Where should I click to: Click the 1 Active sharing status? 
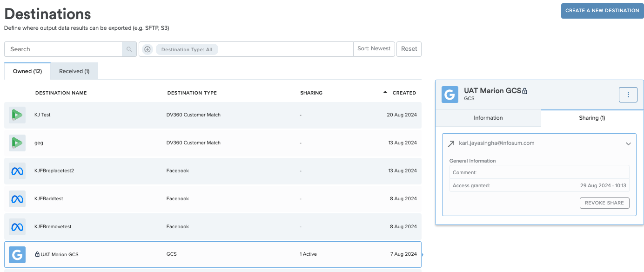coord(308,254)
